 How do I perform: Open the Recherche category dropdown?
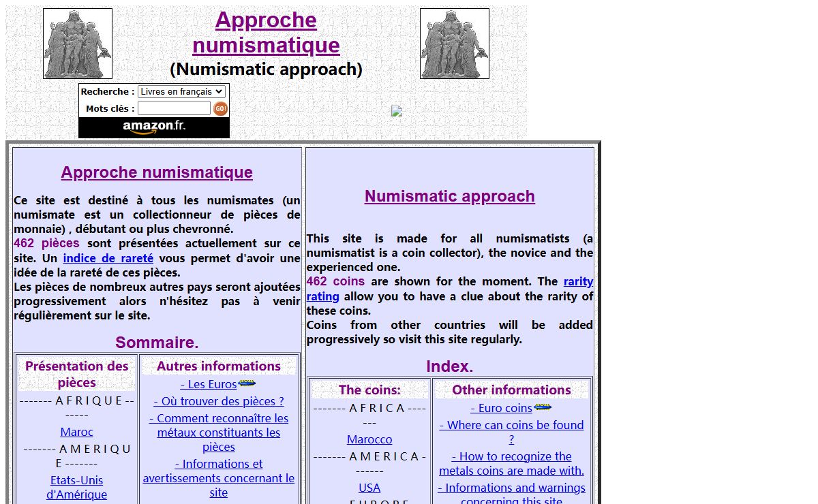click(x=181, y=91)
